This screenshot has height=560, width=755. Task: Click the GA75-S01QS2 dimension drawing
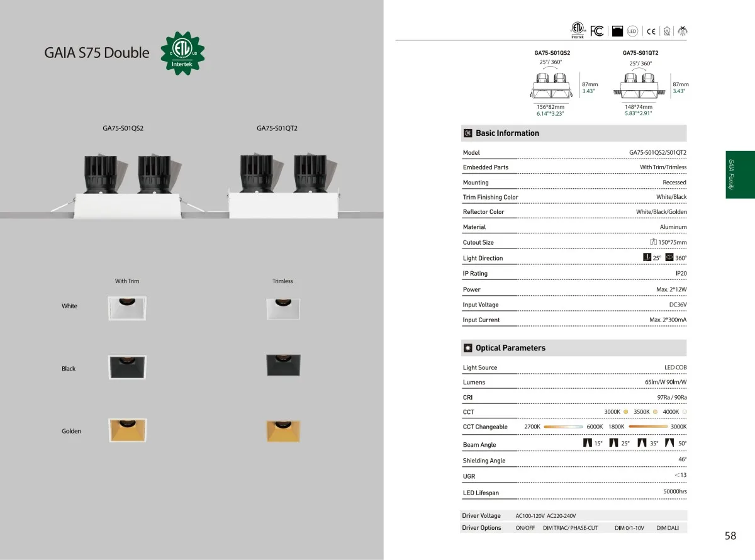click(551, 86)
